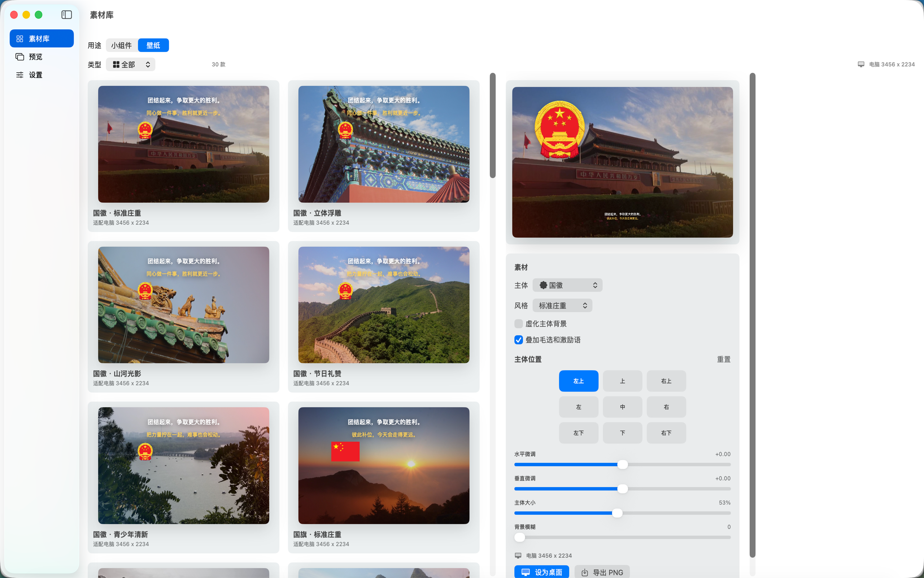
Task: Open 设置 in the sidebar
Action: [x=42, y=75]
